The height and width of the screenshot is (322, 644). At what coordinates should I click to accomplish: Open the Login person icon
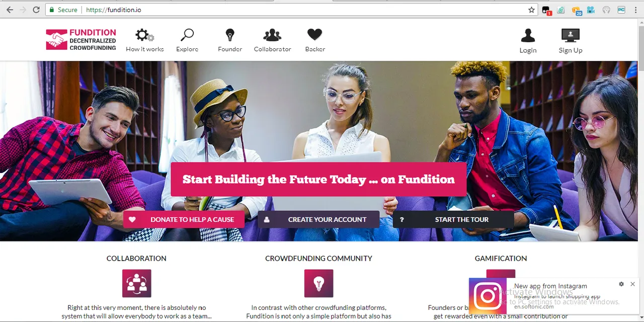[x=528, y=35]
